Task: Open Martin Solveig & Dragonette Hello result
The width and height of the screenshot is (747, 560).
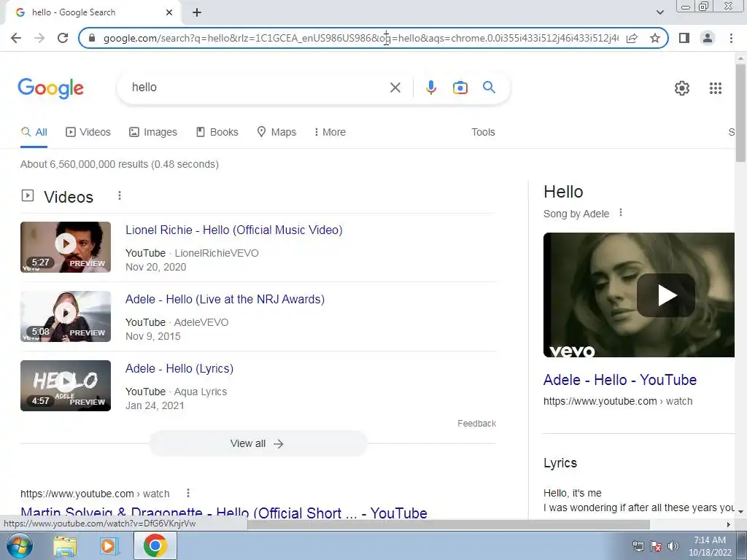Action: coord(224,513)
